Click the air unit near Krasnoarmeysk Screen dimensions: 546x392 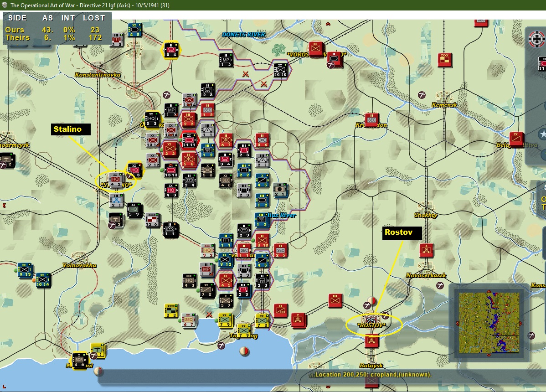(x=7, y=160)
